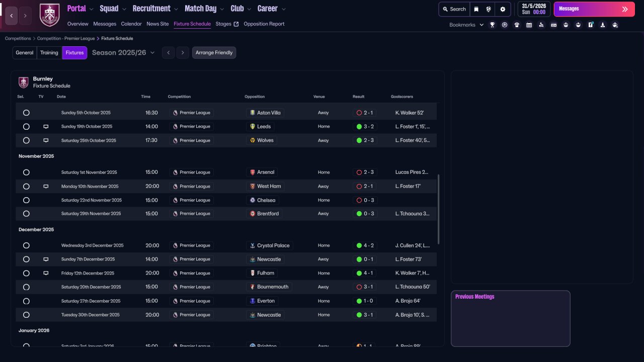The image size is (644, 362).
Task: Go back with the header back arrow
Action: click(12, 16)
